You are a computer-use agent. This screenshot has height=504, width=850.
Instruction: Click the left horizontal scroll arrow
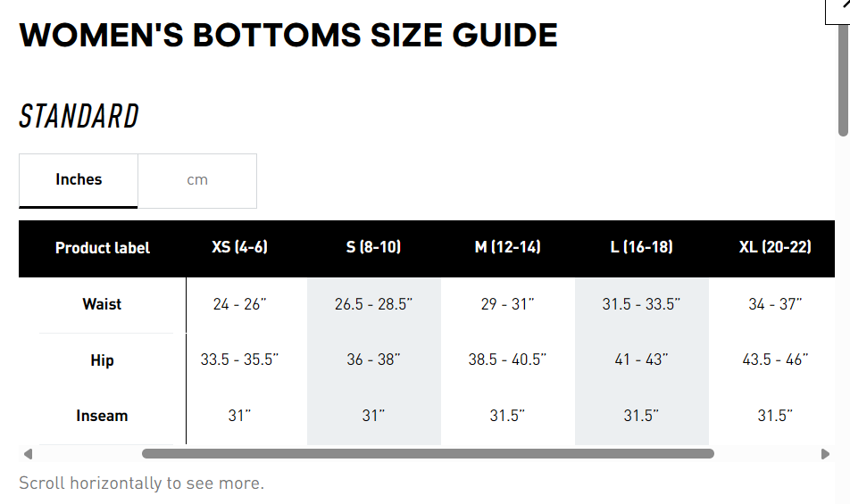(x=27, y=454)
